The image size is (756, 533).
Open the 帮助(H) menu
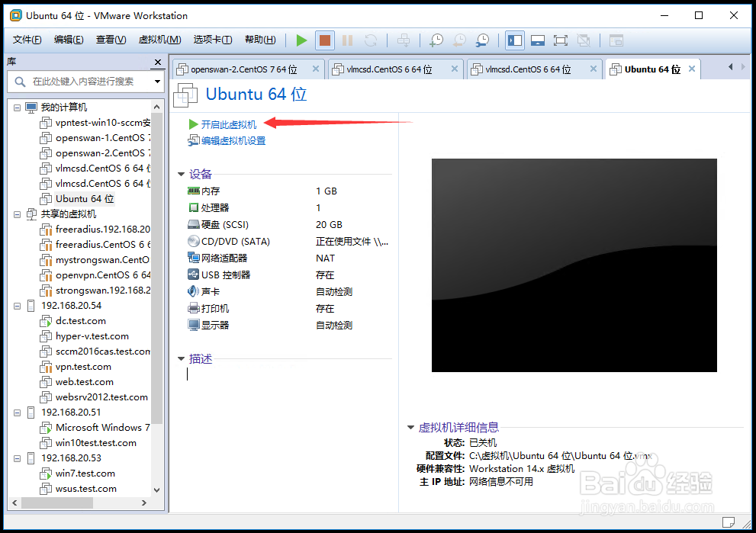(x=260, y=40)
